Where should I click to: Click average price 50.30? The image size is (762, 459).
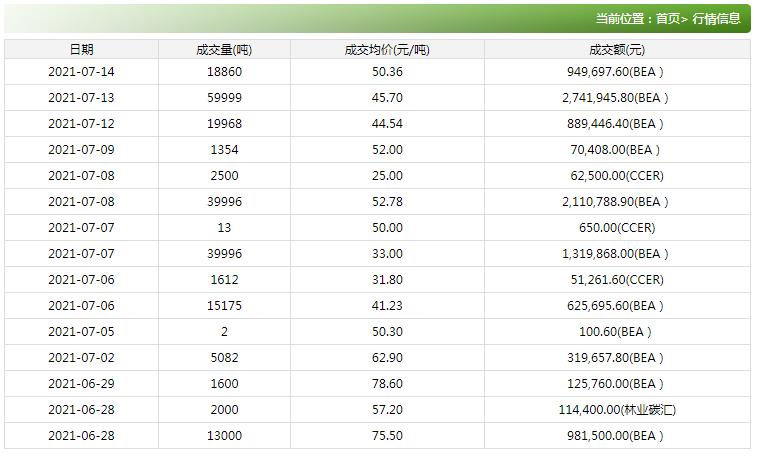[x=387, y=332]
